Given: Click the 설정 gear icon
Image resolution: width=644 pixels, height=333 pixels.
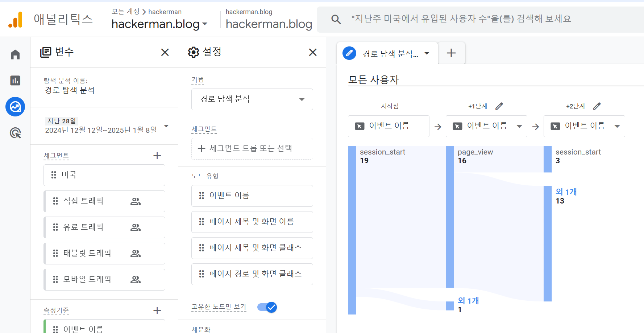Looking at the screenshot, I should (194, 52).
